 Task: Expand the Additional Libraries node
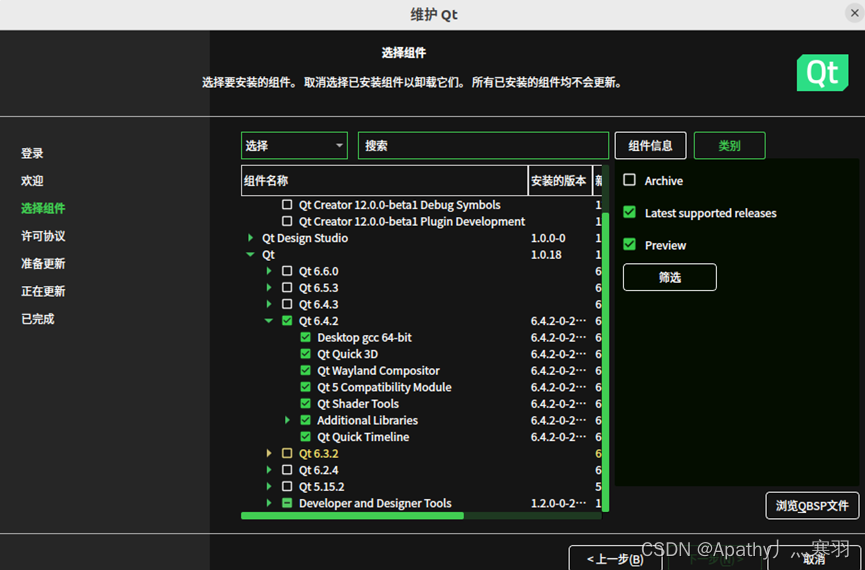pyautogui.click(x=287, y=420)
